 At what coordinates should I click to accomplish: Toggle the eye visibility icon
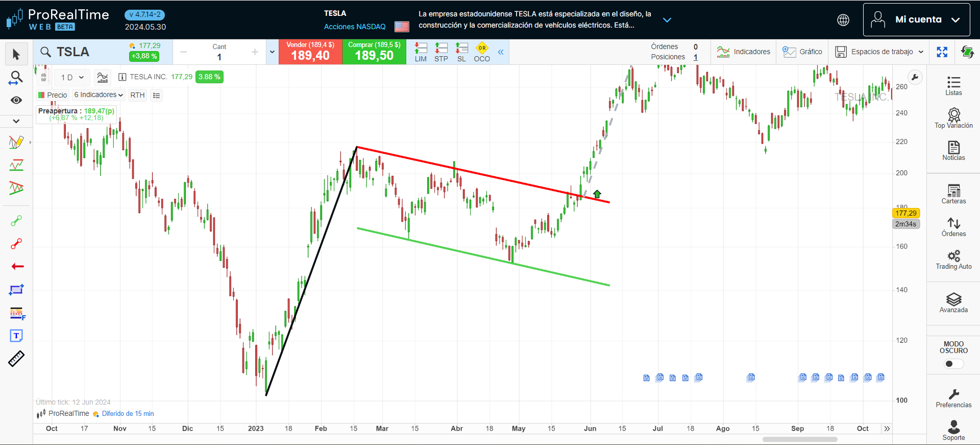click(x=16, y=100)
